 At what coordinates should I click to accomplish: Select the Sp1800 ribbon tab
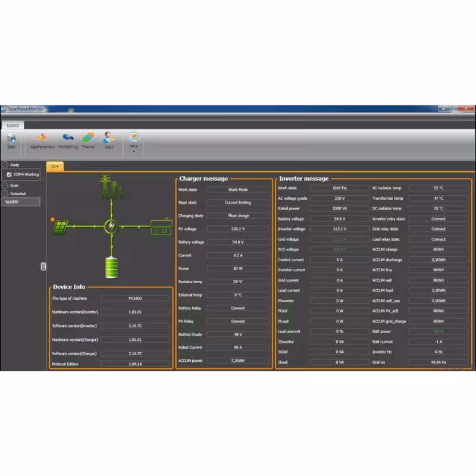[x=12, y=126]
